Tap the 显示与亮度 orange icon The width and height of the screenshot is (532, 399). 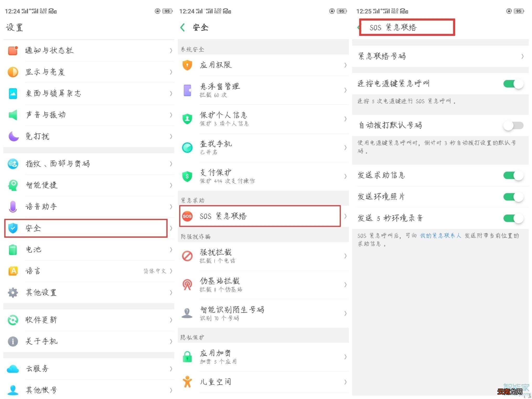pos(13,72)
